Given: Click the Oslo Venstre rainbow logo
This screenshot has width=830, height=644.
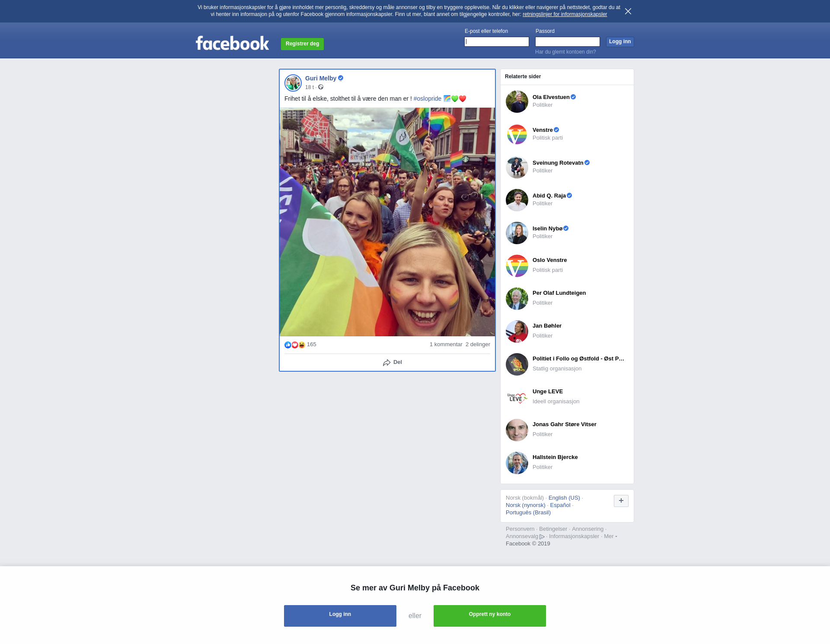Looking at the screenshot, I should pyautogui.click(x=517, y=266).
